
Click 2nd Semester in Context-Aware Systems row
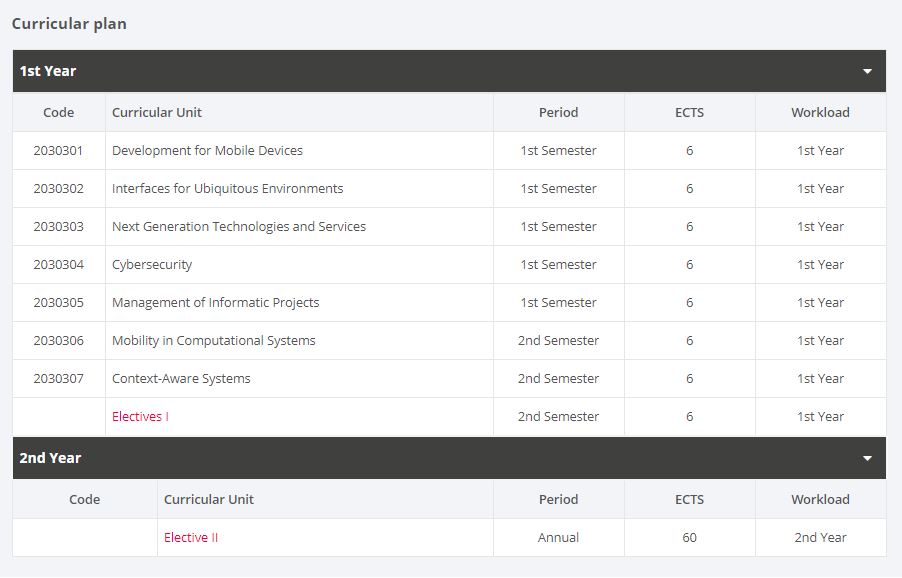tap(558, 378)
